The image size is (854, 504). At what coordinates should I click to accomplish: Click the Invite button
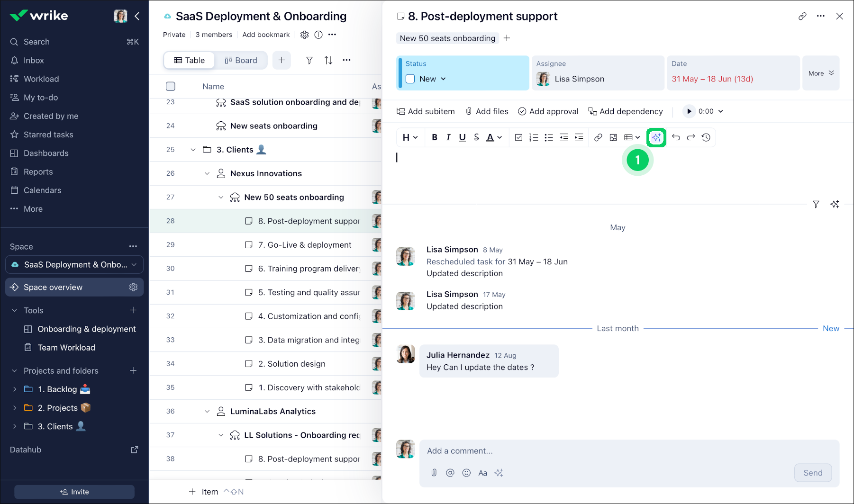[x=74, y=492]
